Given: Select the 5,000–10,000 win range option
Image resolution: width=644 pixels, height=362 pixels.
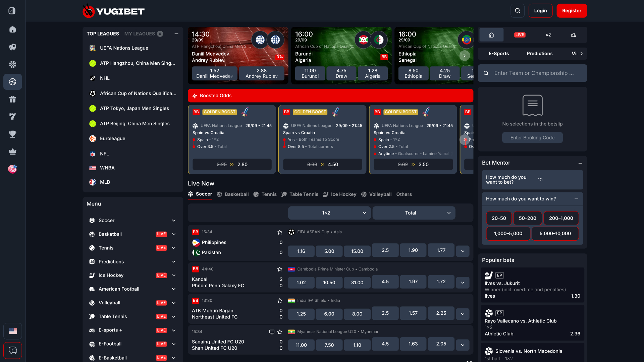Looking at the screenshot, I should coord(555,234).
